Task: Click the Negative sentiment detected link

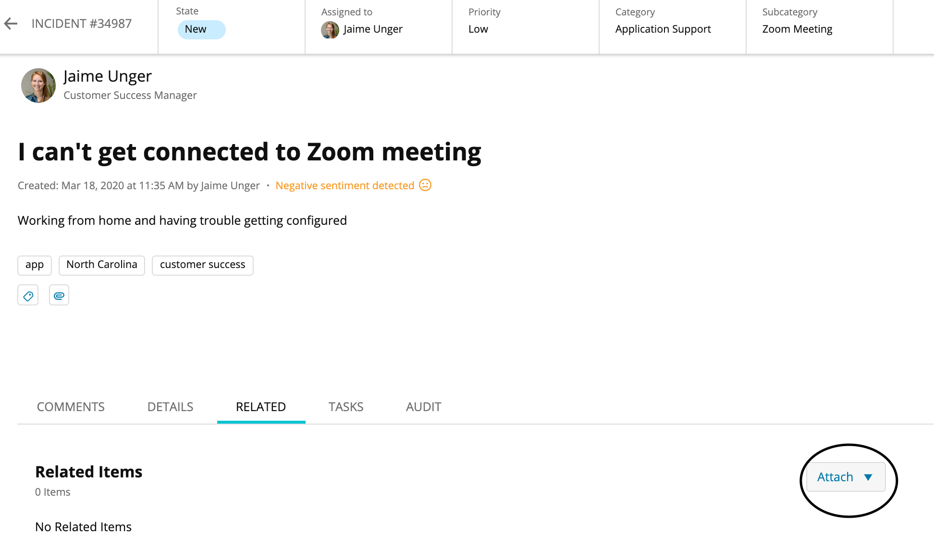Action: (344, 185)
